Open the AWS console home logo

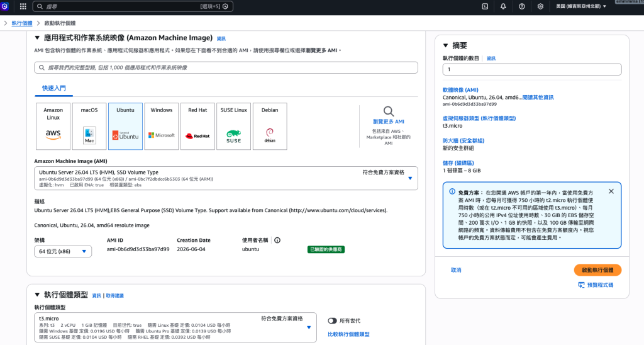click(4, 6)
